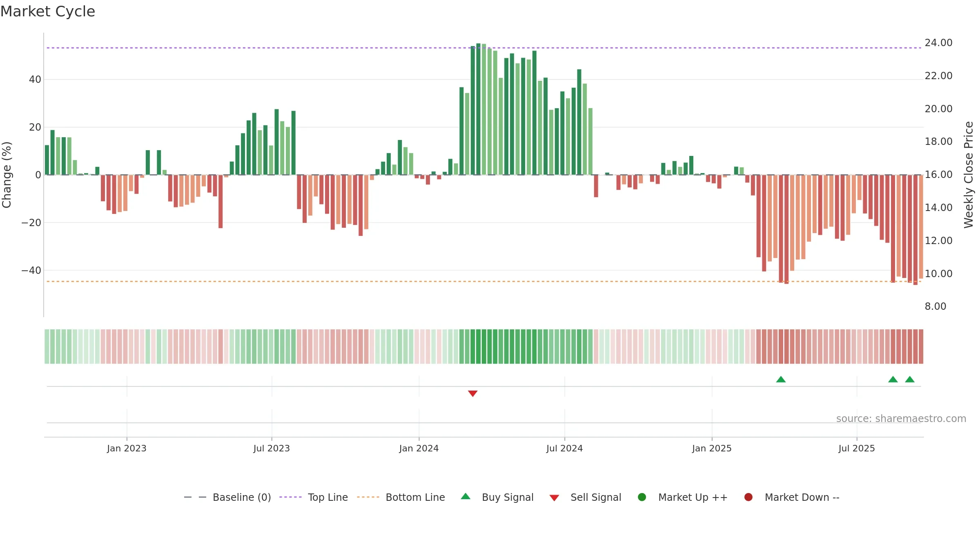
Task: Click the 8.00 price axis label
Action: tap(935, 307)
